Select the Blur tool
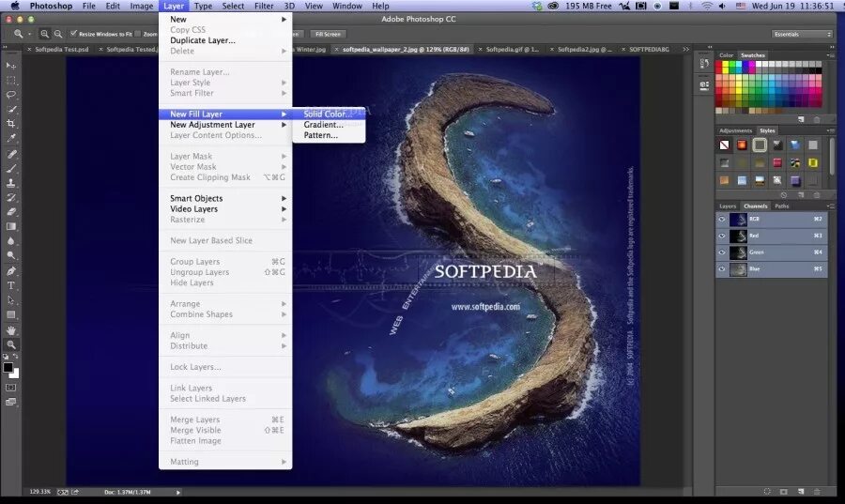The height and width of the screenshot is (504, 845). (10, 241)
